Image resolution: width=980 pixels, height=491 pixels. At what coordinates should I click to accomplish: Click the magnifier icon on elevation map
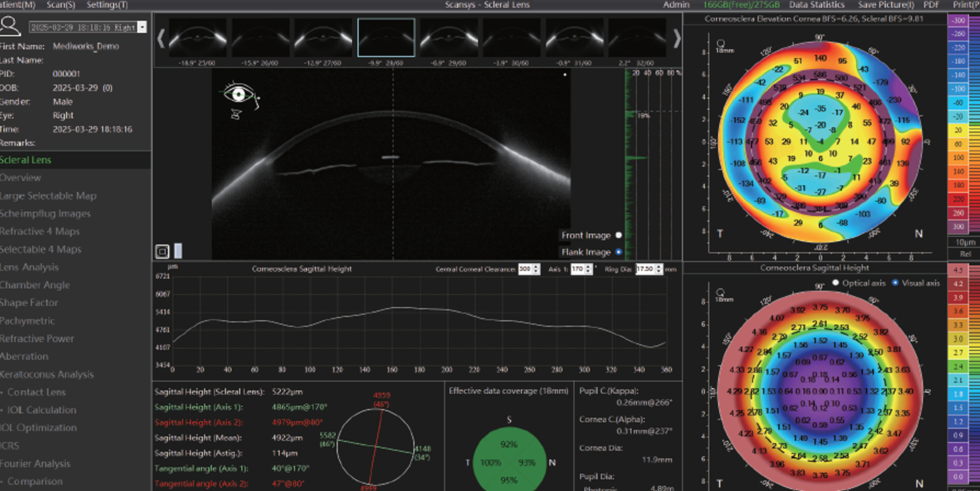point(720,43)
